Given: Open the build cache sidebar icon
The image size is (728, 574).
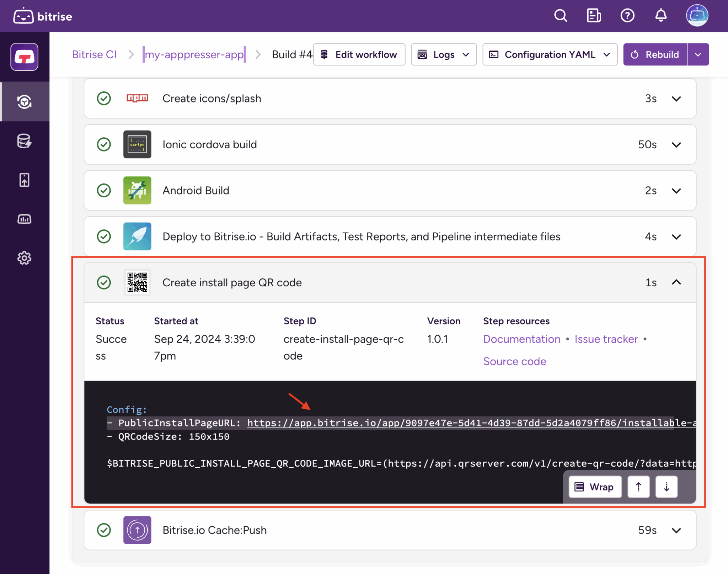Looking at the screenshot, I should click(24, 141).
